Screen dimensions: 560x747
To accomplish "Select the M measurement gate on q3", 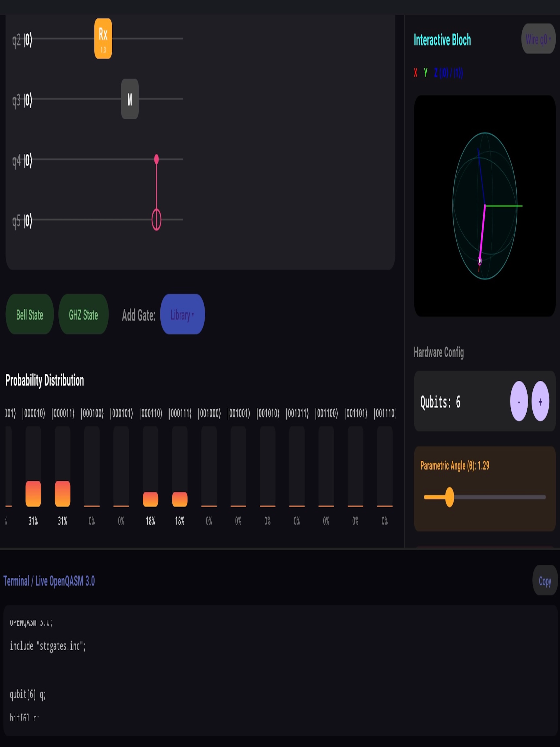I will pos(130,99).
